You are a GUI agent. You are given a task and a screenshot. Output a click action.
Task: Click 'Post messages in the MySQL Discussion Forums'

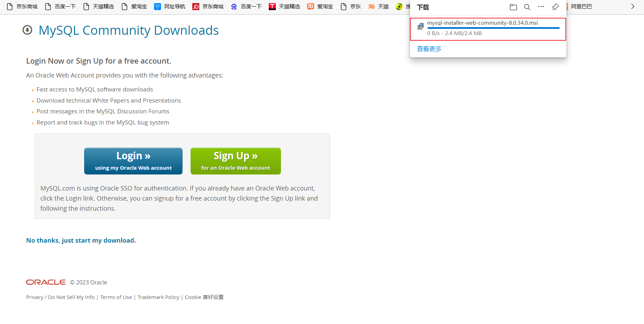(x=103, y=111)
